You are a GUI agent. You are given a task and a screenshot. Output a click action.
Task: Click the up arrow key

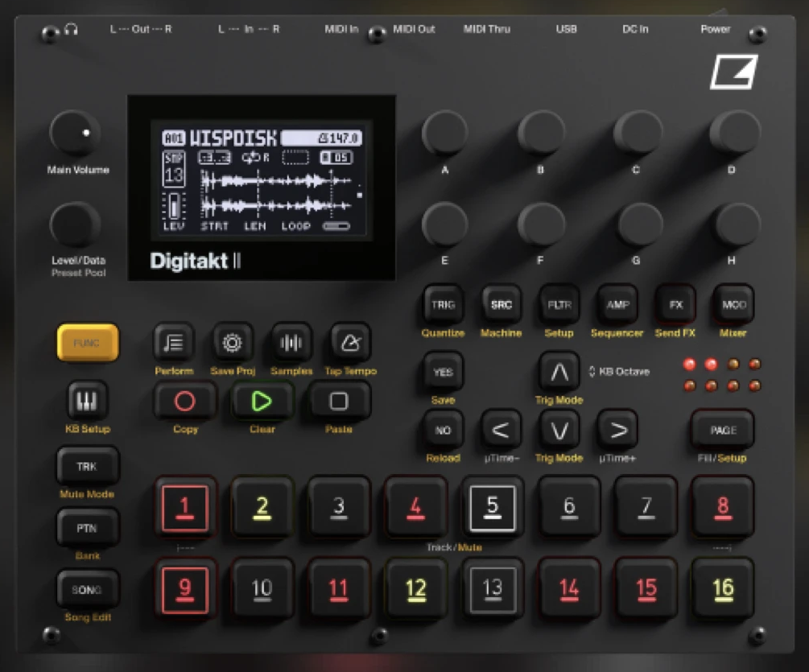pos(559,372)
